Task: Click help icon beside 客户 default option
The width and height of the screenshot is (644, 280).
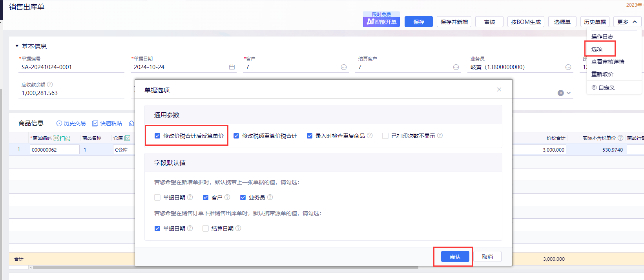Action: pos(227,197)
